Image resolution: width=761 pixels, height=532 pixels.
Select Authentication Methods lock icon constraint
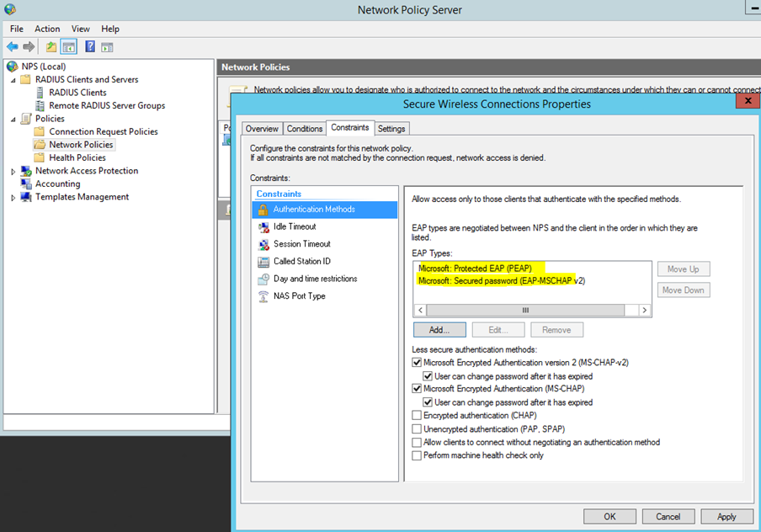click(263, 210)
